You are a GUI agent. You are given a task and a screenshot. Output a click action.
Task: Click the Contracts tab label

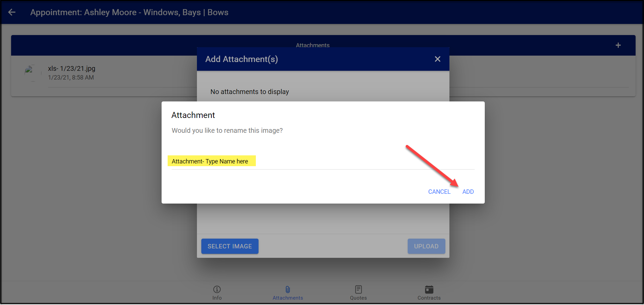point(429,298)
